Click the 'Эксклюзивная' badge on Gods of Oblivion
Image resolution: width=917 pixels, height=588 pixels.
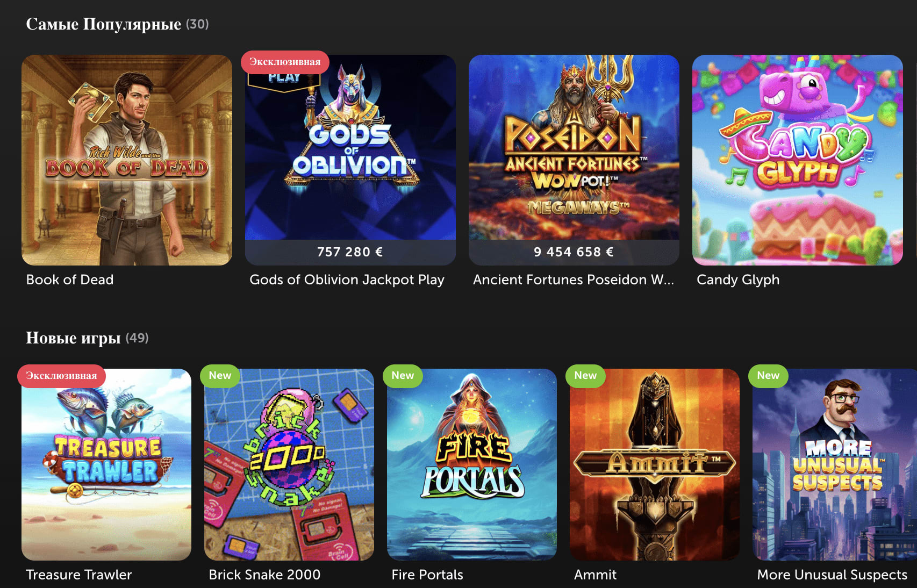coord(285,62)
